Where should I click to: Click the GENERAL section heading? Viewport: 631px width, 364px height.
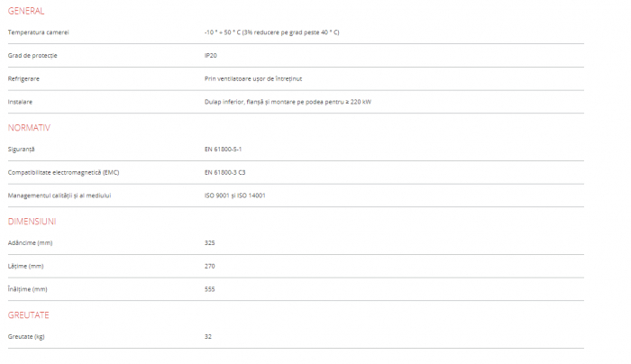coord(25,11)
